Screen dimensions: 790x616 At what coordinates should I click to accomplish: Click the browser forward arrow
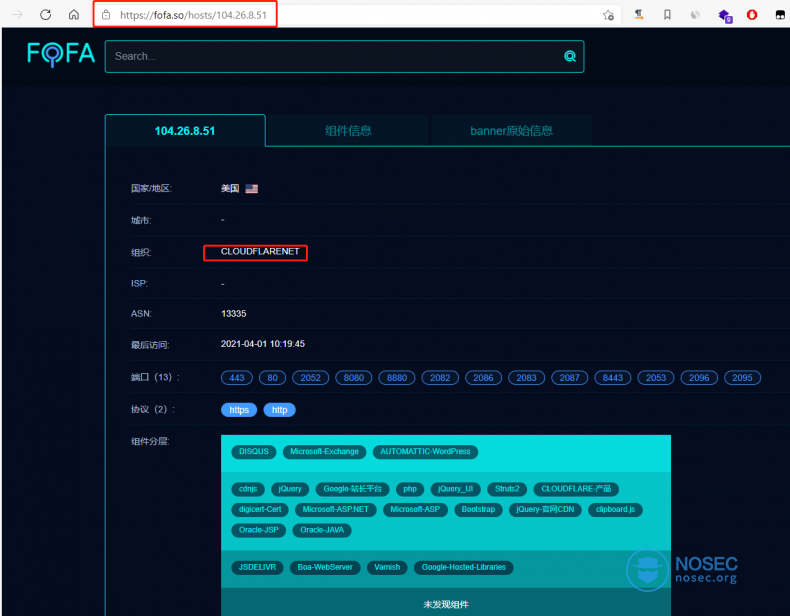pyautogui.click(x=18, y=15)
